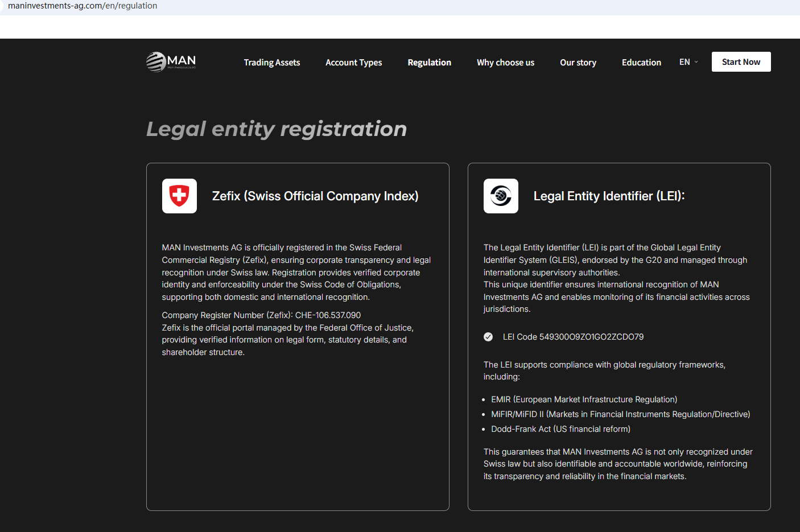This screenshot has width=800, height=532.
Task: Click the Company Register Number CHE-106.537.090 line
Action: pyautogui.click(x=261, y=315)
